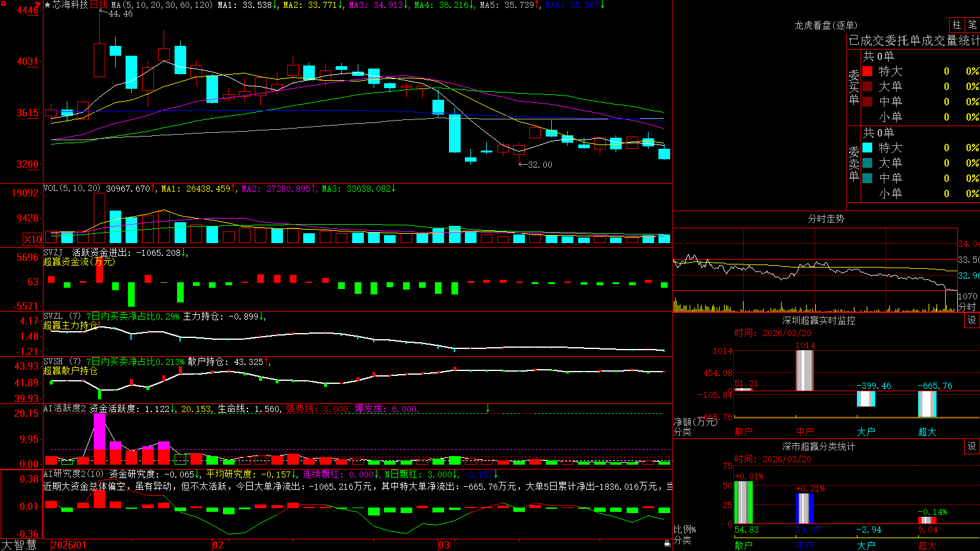Screen dimensions: 980x551
Task: Click the 超赢散户持仓 label
Action: 70,371
